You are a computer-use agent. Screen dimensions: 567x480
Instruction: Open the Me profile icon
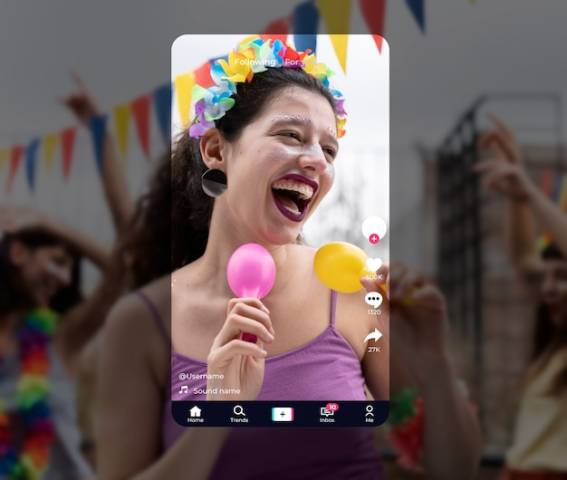pos(369,415)
